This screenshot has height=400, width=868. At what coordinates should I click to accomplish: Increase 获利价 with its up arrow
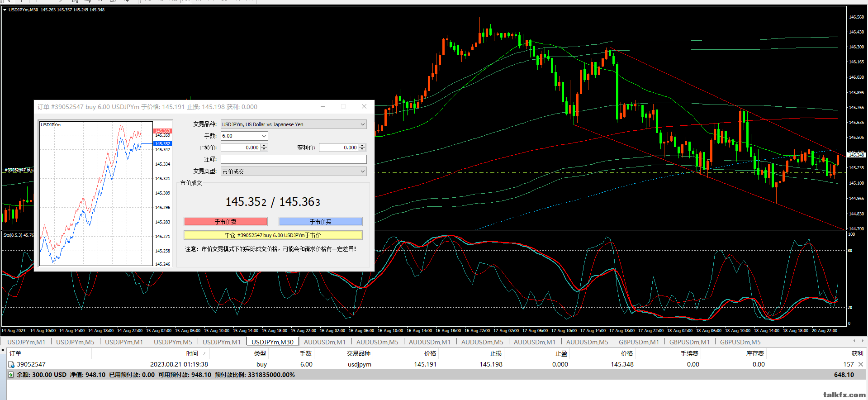[362, 145]
